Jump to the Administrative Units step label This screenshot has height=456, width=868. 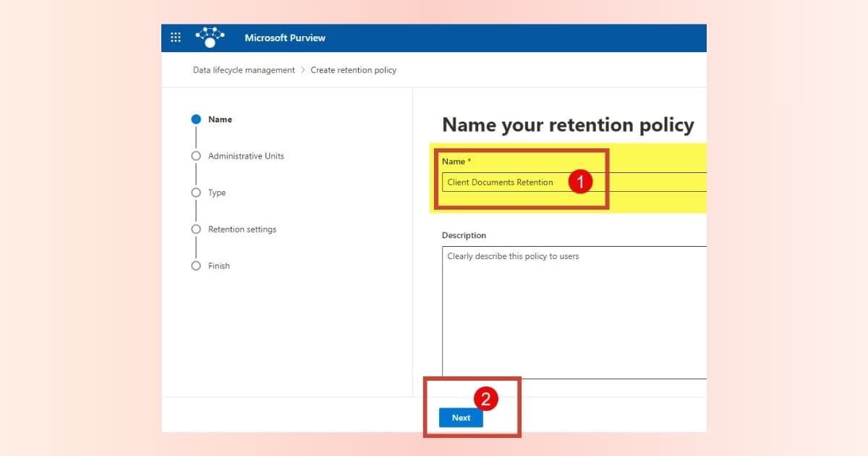(246, 156)
